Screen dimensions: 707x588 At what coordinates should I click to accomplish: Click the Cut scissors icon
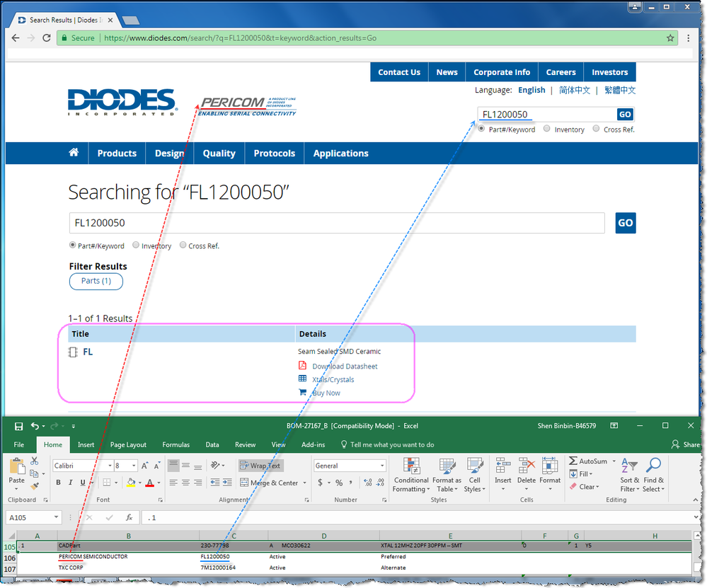[34, 461]
